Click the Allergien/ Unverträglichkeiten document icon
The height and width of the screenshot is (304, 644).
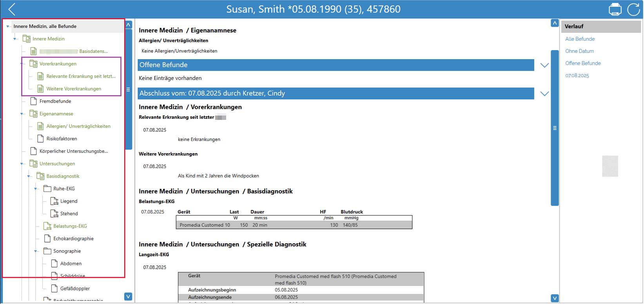(40, 126)
